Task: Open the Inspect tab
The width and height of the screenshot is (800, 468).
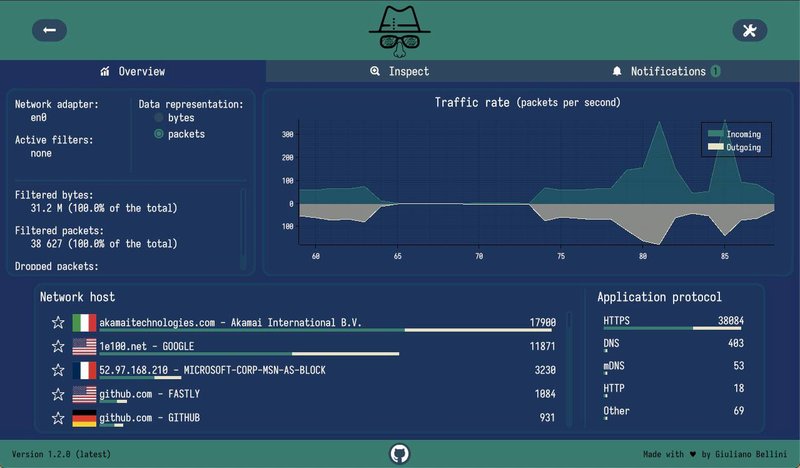Action: 399,72
